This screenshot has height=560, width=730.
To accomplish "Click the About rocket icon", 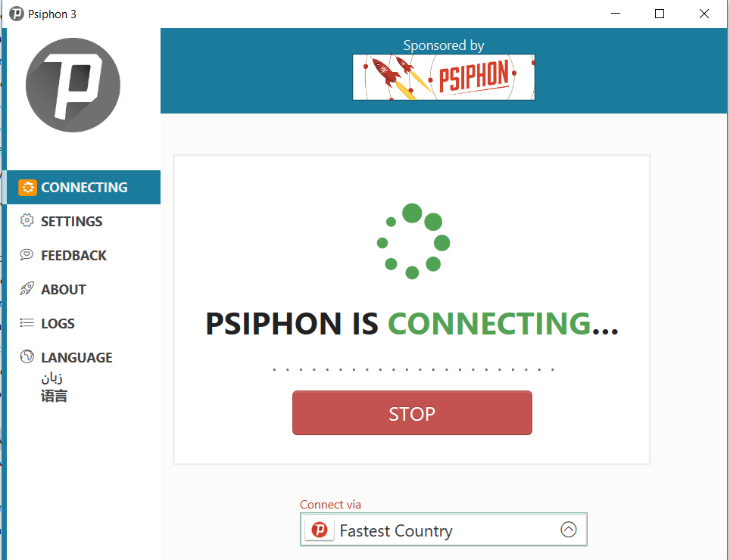I will pos(27,288).
